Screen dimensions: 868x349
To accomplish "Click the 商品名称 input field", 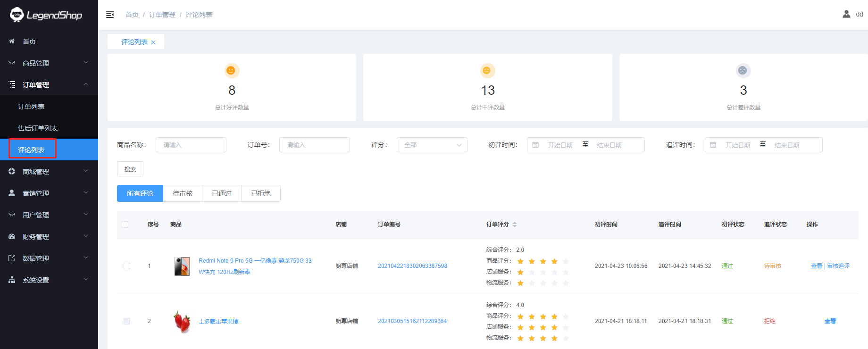I will [191, 145].
